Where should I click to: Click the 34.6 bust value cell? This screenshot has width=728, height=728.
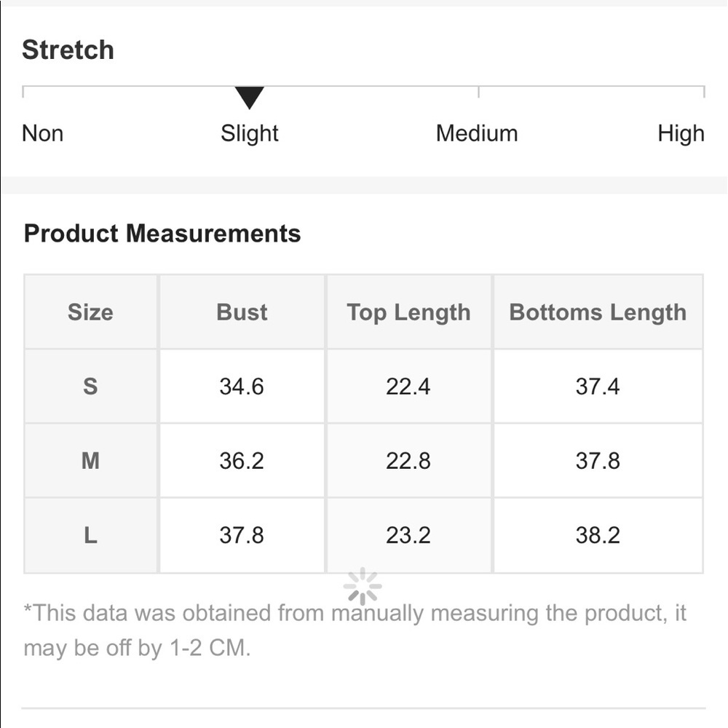coord(242,387)
